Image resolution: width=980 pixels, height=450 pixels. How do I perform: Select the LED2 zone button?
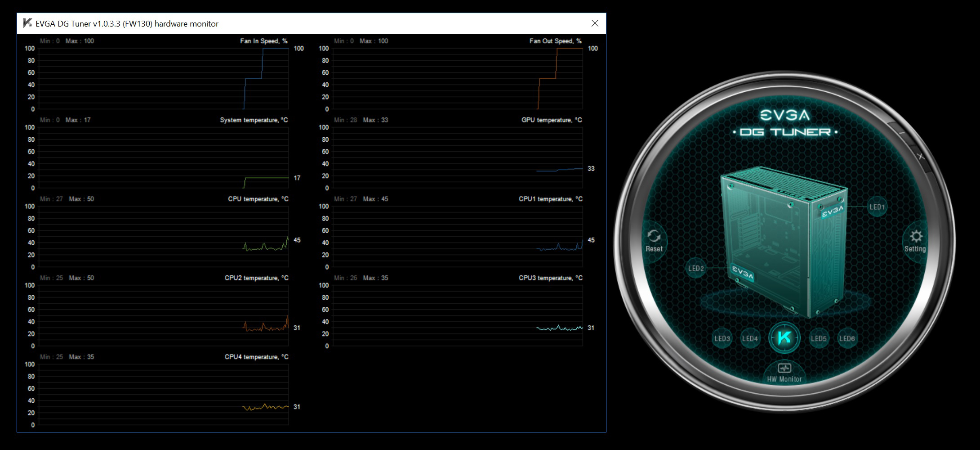click(x=696, y=268)
